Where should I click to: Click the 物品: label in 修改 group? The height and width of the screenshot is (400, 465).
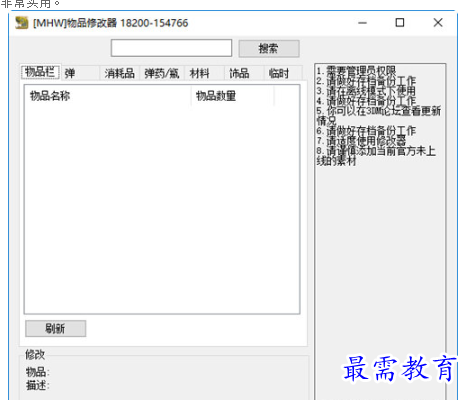(x=38, y=371)
